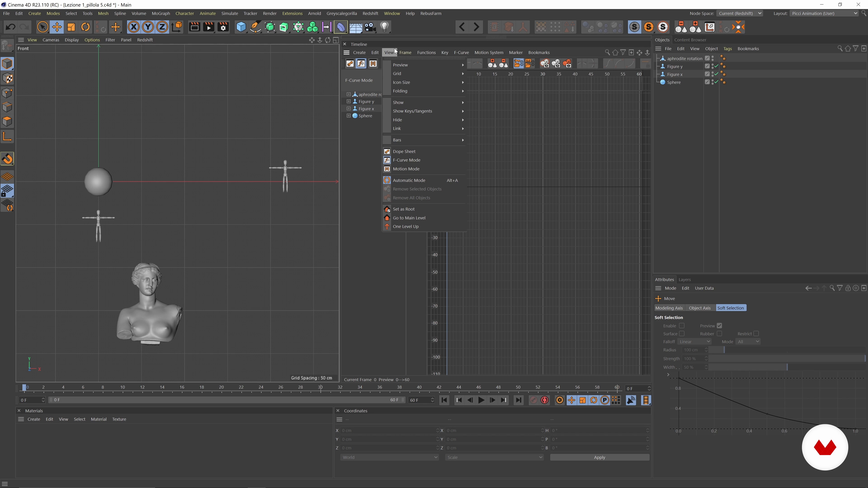Select Go to Main Level

pos(424,218)
